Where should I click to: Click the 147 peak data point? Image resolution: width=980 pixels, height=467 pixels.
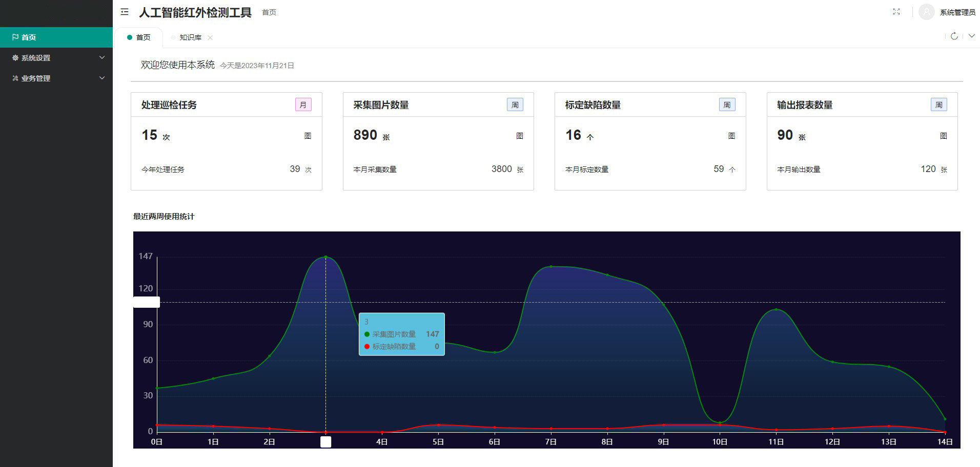(325, 257)
